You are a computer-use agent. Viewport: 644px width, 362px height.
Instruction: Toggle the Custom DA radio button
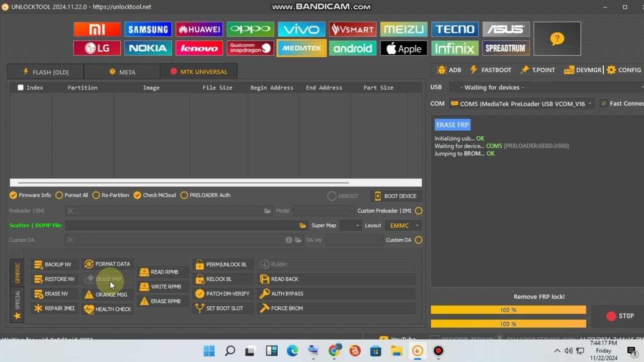tap(419, 240)
